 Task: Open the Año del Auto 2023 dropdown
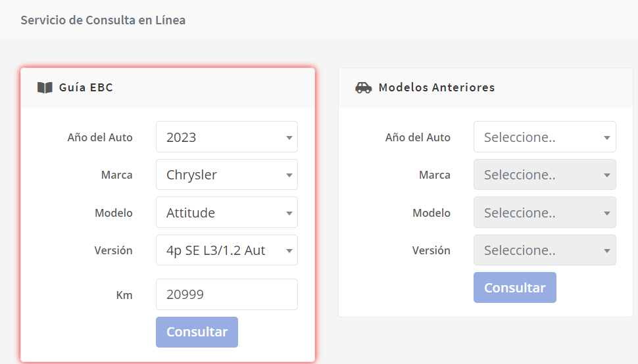click(226, 137)
